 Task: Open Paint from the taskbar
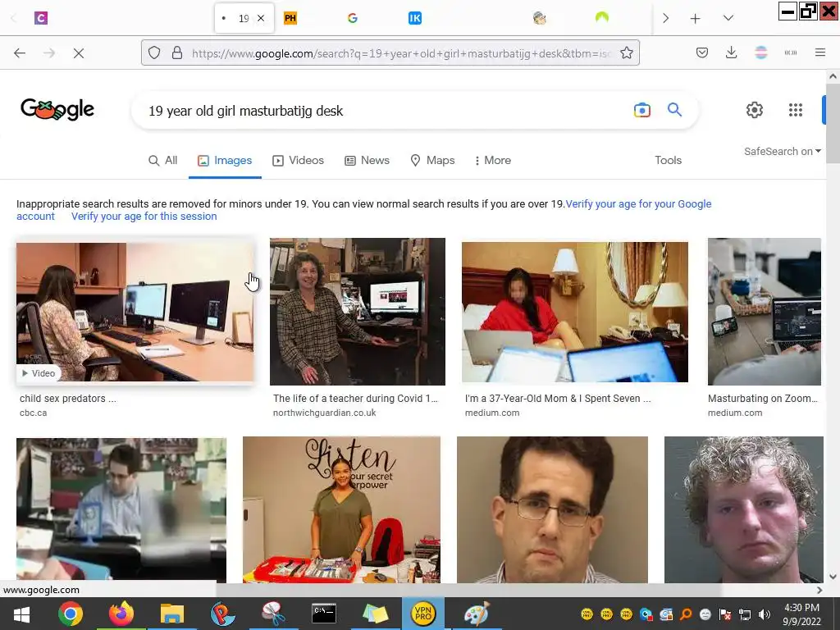click(477, 614)
